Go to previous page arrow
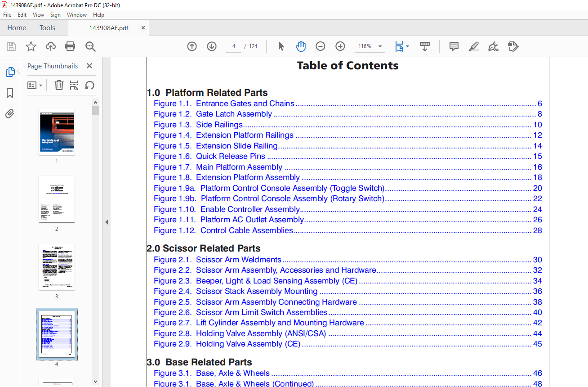 click(192, 46)
